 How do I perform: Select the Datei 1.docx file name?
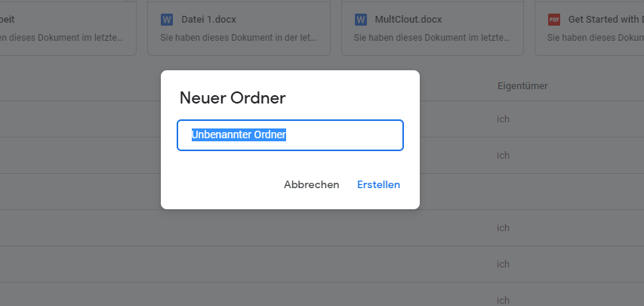(207, 19)
